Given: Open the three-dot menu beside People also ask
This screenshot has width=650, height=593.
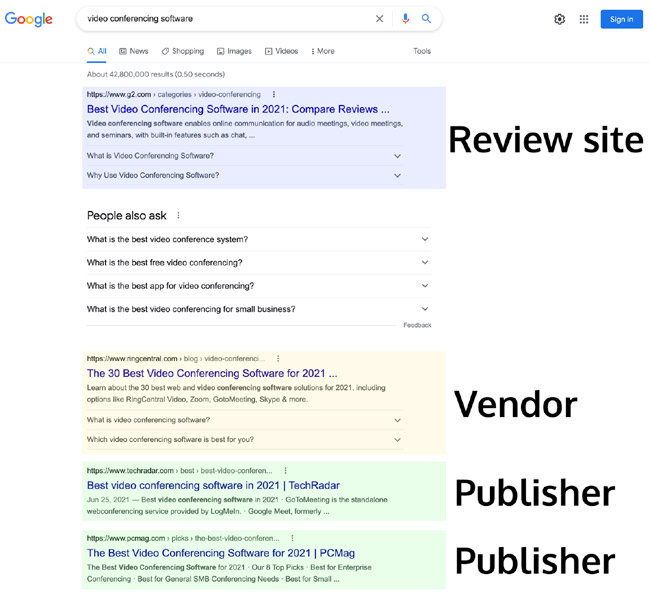Looking at the screenshot, I should pyautogui.click(x=178, y=215).
